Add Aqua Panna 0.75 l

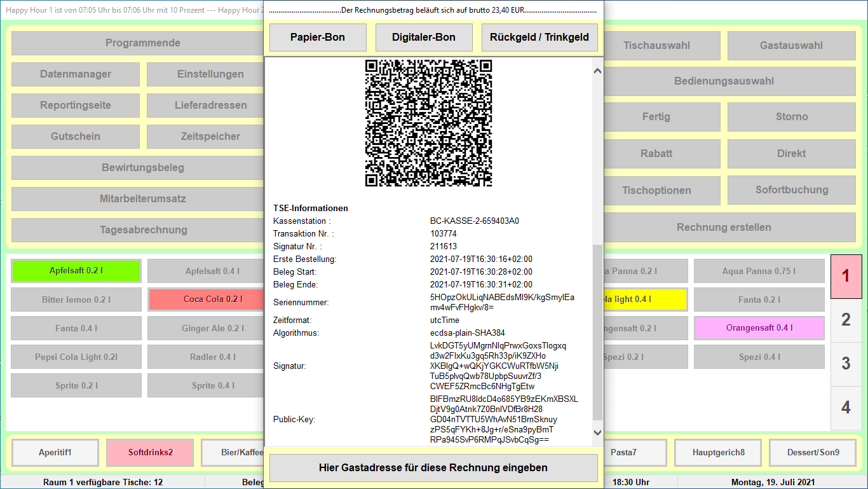pos(759,272)
